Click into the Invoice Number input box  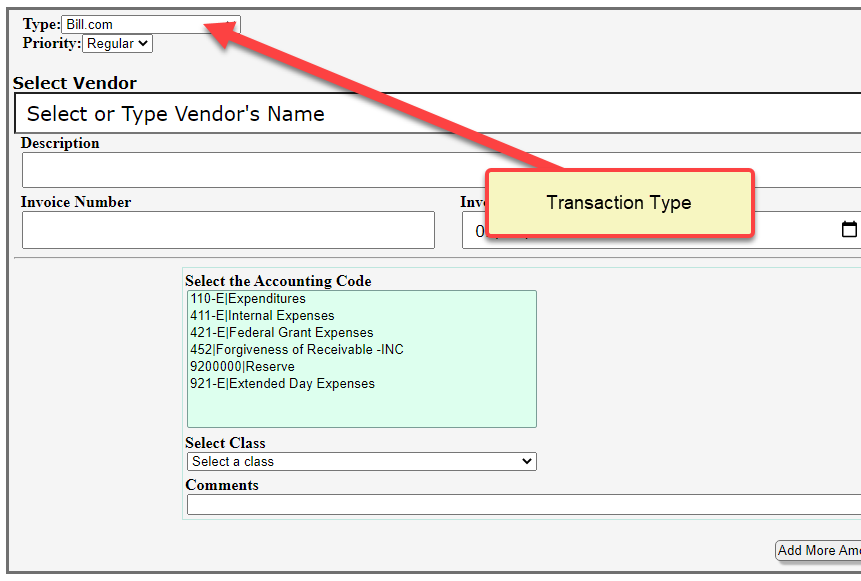(x=228, y=230)
